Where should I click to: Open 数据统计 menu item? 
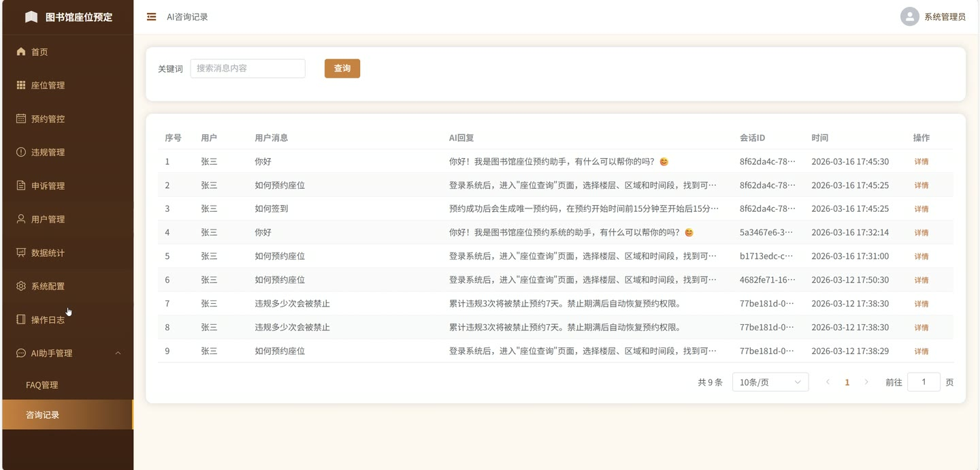(67, 252)
